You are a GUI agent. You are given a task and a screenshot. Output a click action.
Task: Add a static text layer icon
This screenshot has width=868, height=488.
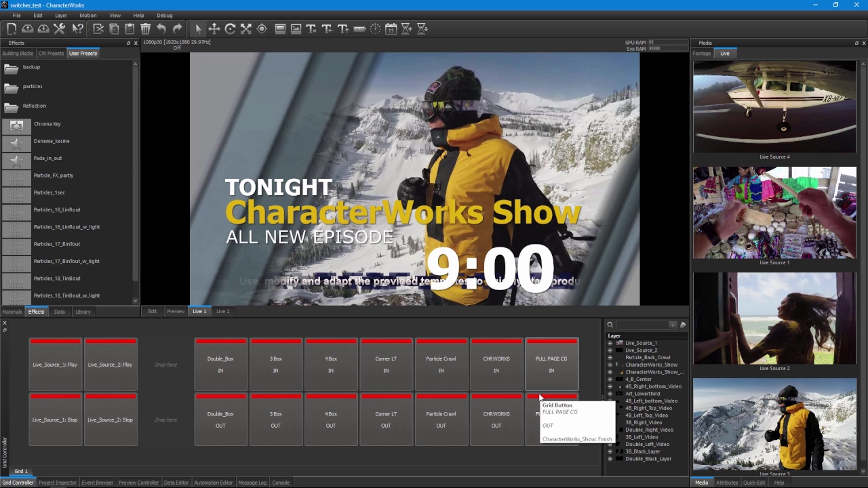311,28
